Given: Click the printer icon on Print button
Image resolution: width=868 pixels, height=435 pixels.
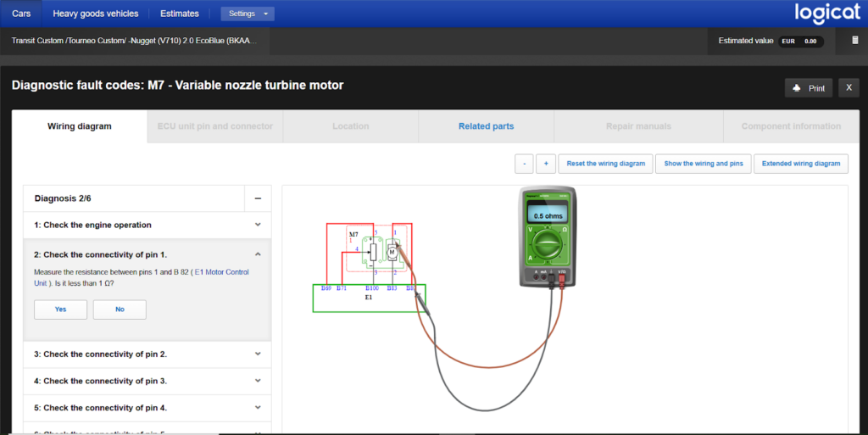Looking at the screenshot, I should [797, 88].
